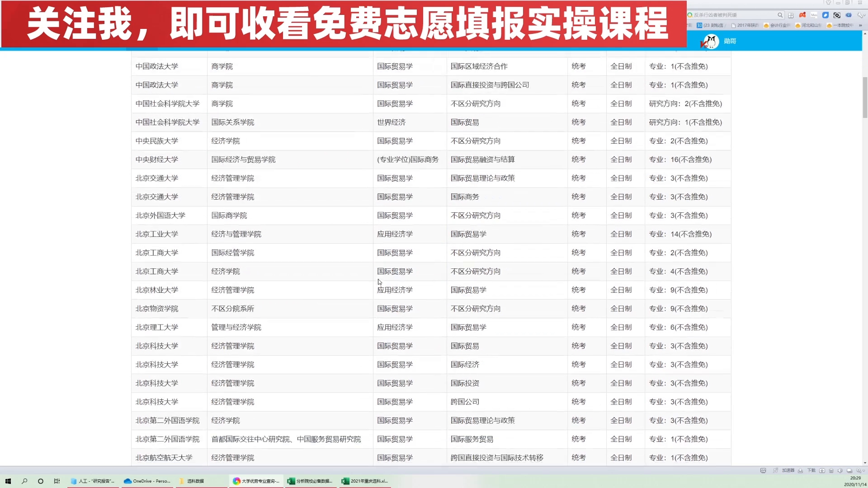Open the Zhihu '23 封私信' bookmark
The height and width of the screenshot is (488, 868).
711,25
